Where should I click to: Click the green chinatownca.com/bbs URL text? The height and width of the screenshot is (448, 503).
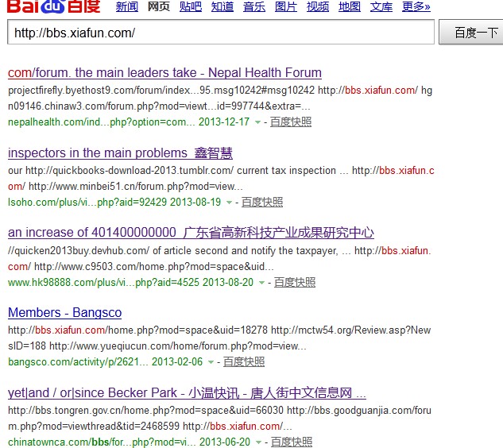pyautogui.click(x=102, y=442)
